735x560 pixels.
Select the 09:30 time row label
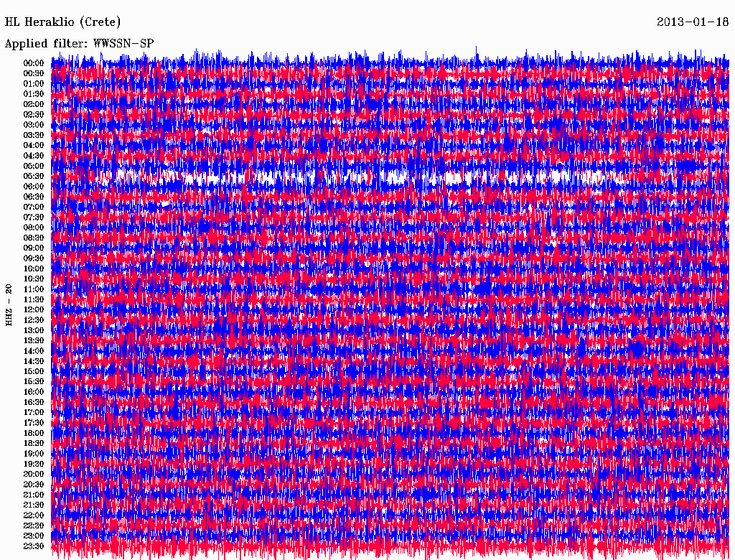(x=34, y=258)
